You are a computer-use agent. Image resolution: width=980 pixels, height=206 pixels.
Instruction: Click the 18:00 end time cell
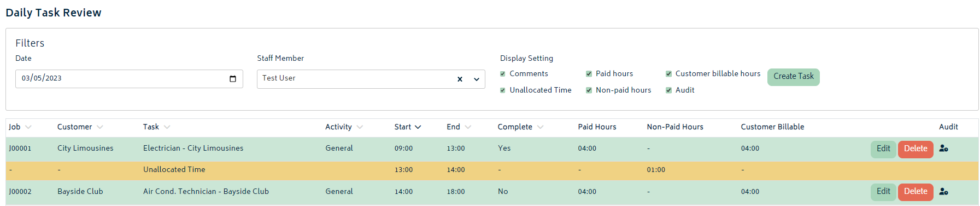click(455, 192)
